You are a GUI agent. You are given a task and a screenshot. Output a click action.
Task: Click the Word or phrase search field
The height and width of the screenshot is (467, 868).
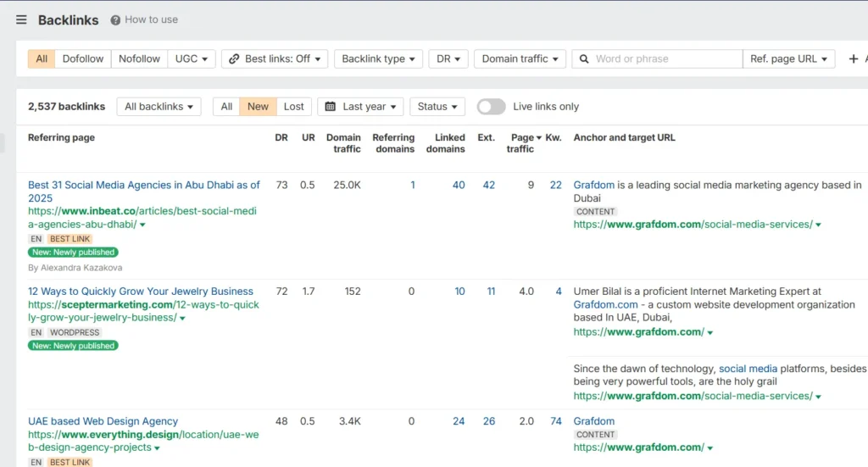pyautogui.click(x=657, y=58)
